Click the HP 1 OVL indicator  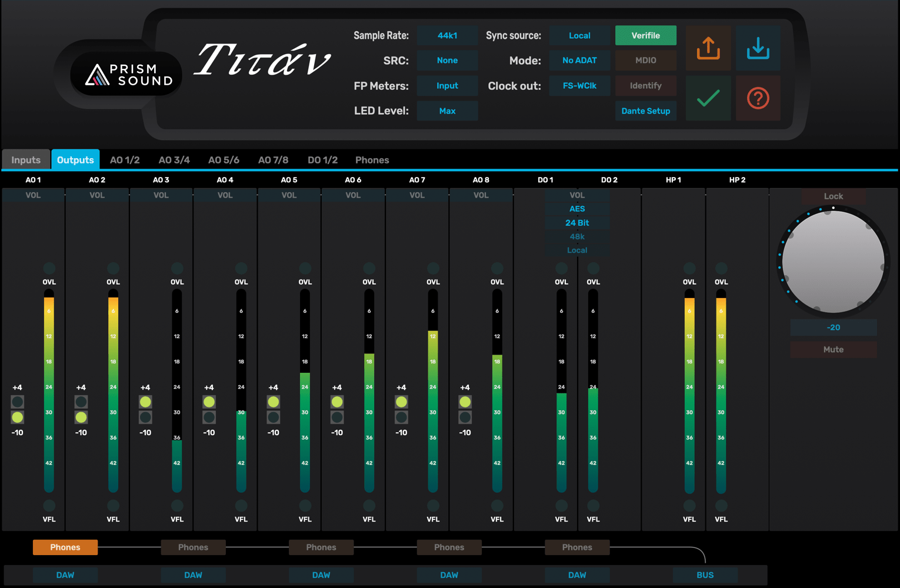(689, 269)
